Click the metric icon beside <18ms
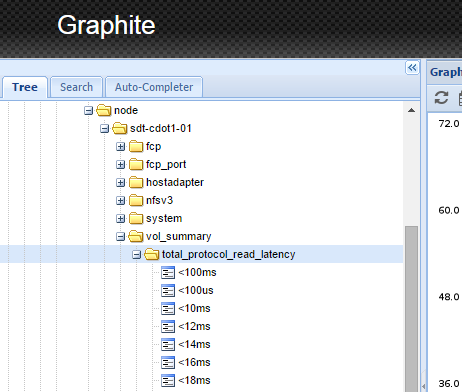 point(168,380)
